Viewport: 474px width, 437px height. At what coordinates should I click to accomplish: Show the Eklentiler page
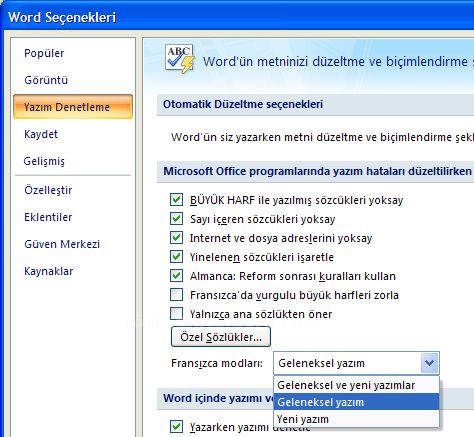pyautogui.click(x=48, y=217)
